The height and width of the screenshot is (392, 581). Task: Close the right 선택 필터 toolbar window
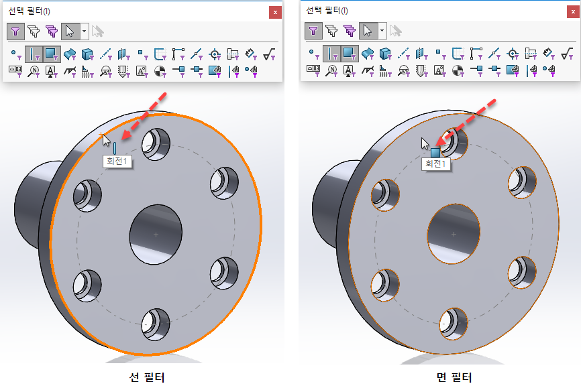[573, 12]
